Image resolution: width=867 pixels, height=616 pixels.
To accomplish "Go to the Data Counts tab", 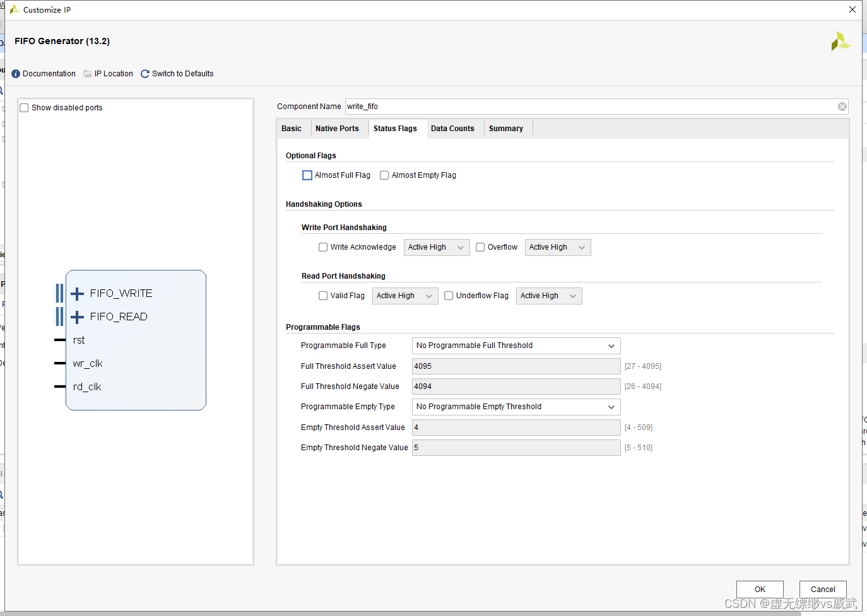I will tap(452, 129).
